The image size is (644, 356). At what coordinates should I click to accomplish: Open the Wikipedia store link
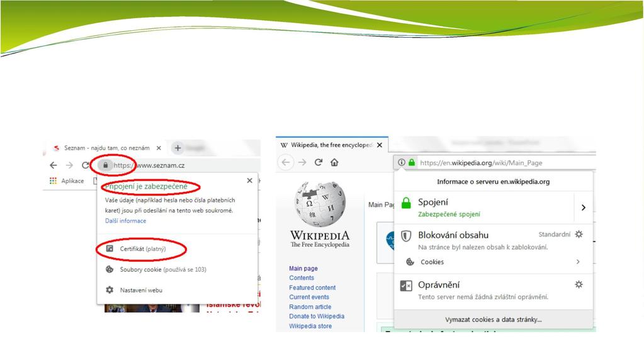310,326
